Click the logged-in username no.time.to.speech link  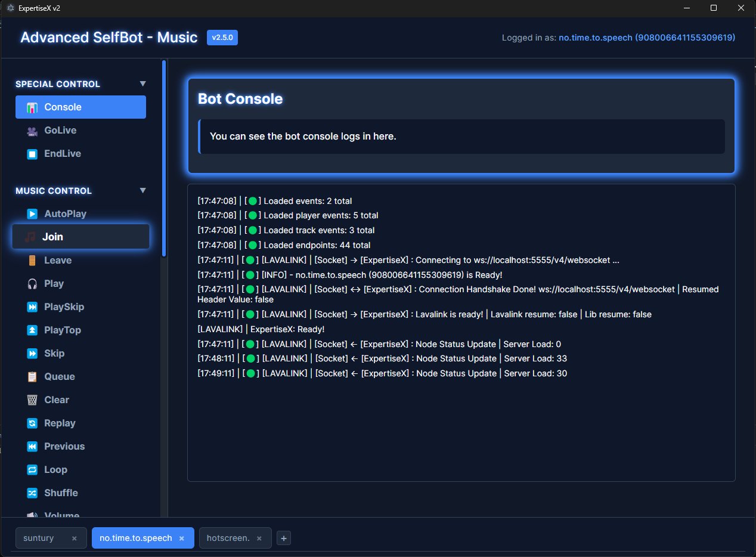tap(647, 38)
